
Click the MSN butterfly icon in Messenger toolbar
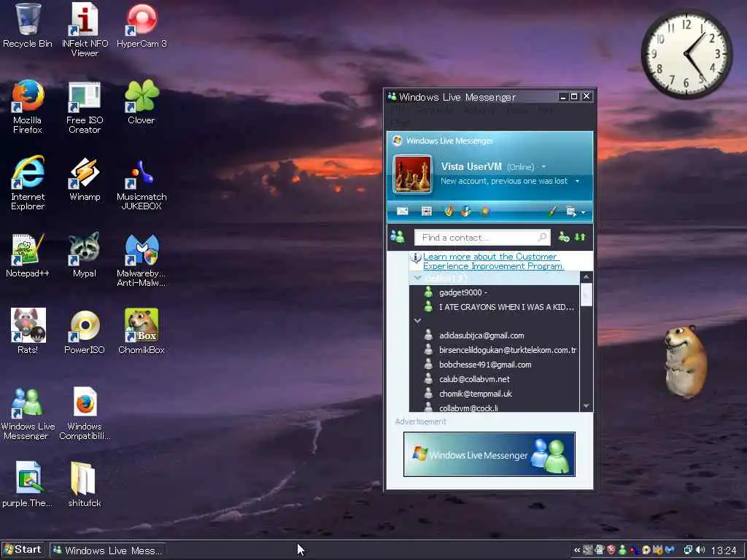(449, 211)
